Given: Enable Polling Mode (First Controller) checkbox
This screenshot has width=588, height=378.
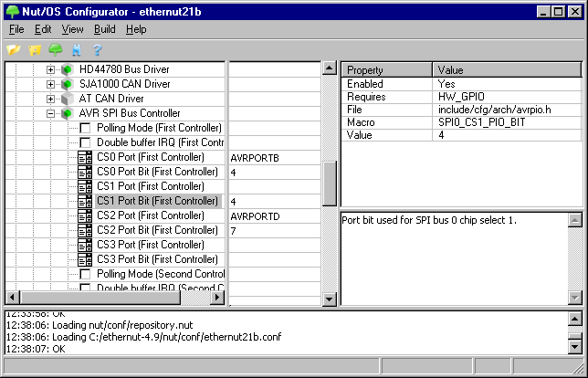Looking at the screenshot, I should (x=85, y=128).
